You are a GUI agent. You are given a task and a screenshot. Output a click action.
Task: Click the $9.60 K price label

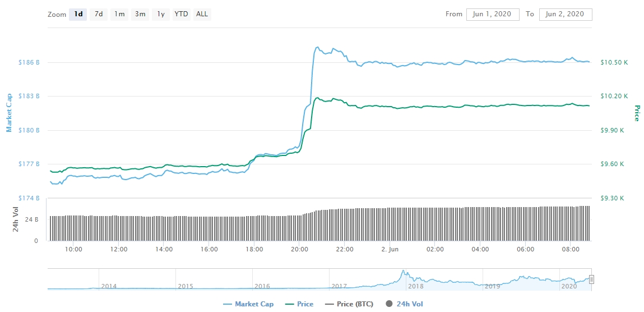click(613, 164)
